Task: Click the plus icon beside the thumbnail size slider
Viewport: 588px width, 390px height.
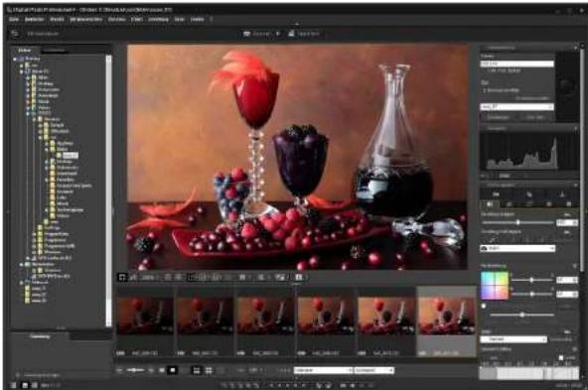Action: pyautogui.click(x=151, y=370)
